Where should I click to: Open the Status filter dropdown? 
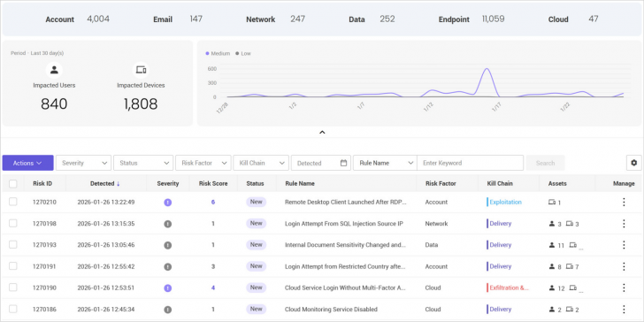click(x=143, y=163)
